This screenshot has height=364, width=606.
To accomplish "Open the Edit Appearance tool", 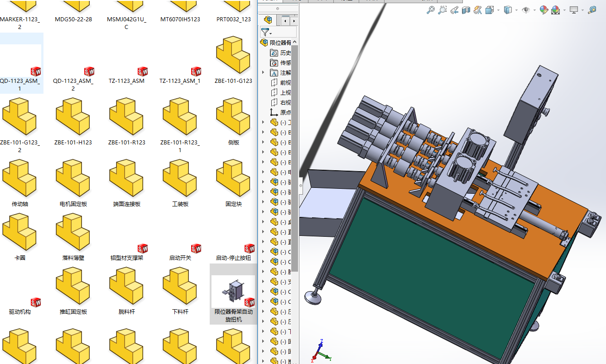I will coord(544,10).
